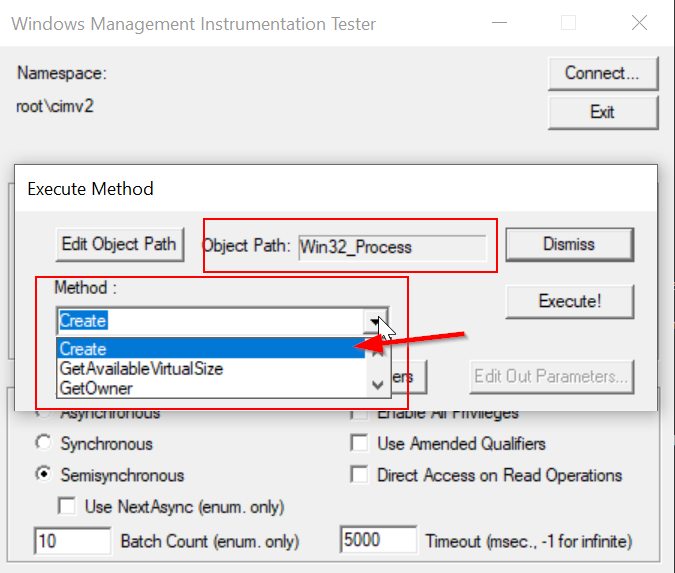The width and height of the screenshot is (675, 573).
Task: Select the Synchronous radio button
Action: click(43, 443)
